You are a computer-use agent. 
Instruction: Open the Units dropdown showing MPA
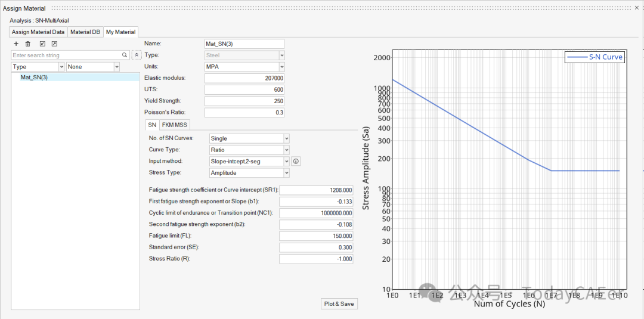click(244, 67)
